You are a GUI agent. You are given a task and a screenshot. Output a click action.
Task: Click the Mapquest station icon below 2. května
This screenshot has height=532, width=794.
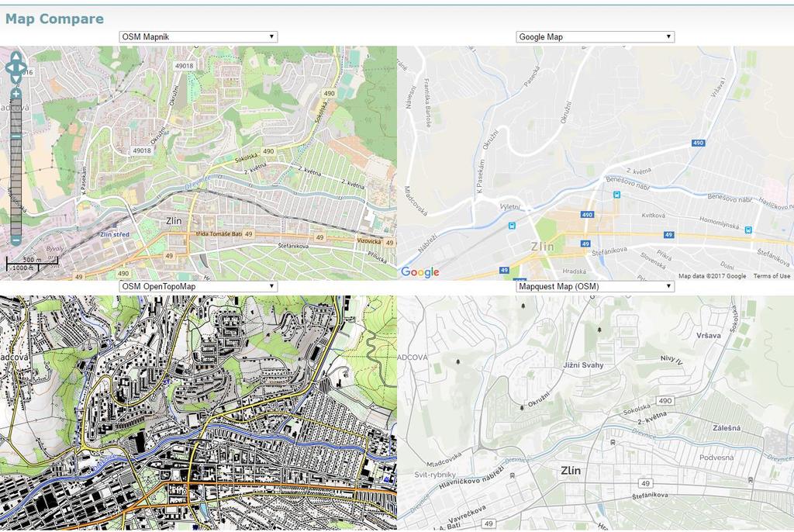(x=613, y=442)
